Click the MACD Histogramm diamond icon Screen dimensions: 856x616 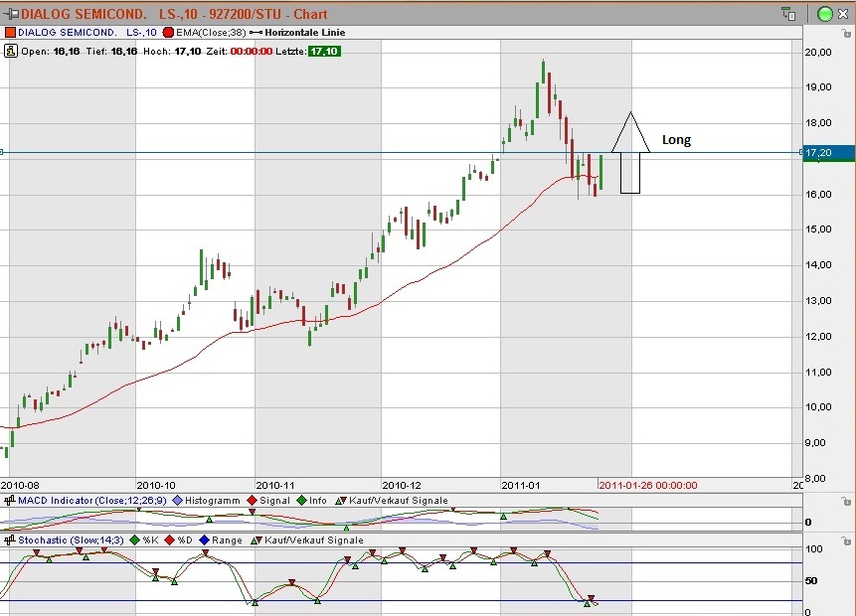pos(177,501)
